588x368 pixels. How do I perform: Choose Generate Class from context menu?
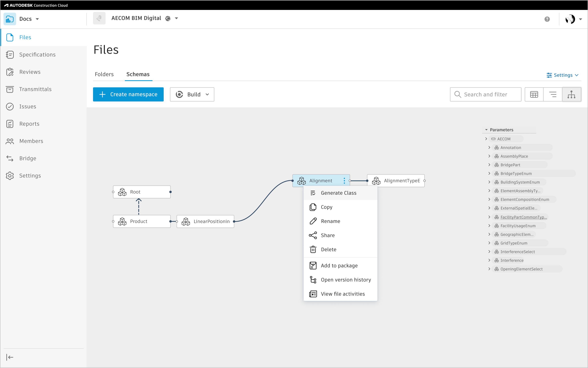tap(340, 193)
